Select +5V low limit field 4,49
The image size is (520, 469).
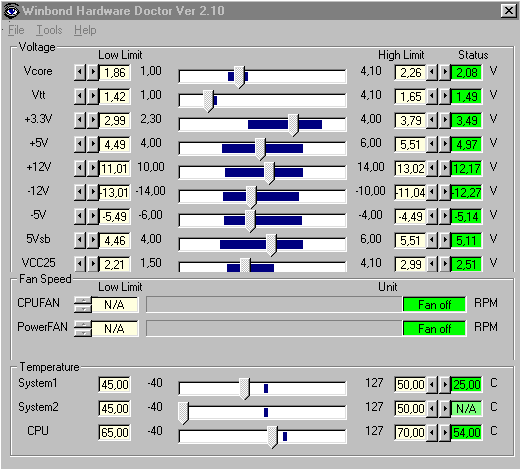(115, 144)
